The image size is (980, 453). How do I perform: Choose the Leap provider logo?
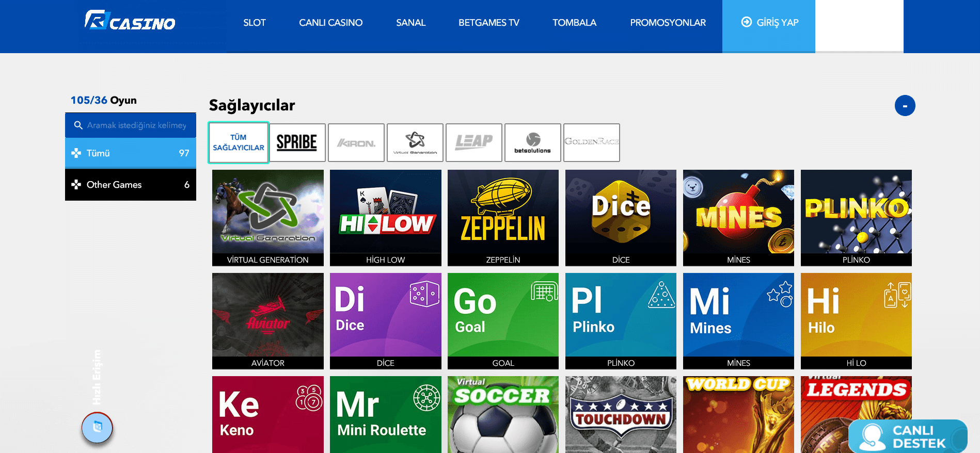474,142
